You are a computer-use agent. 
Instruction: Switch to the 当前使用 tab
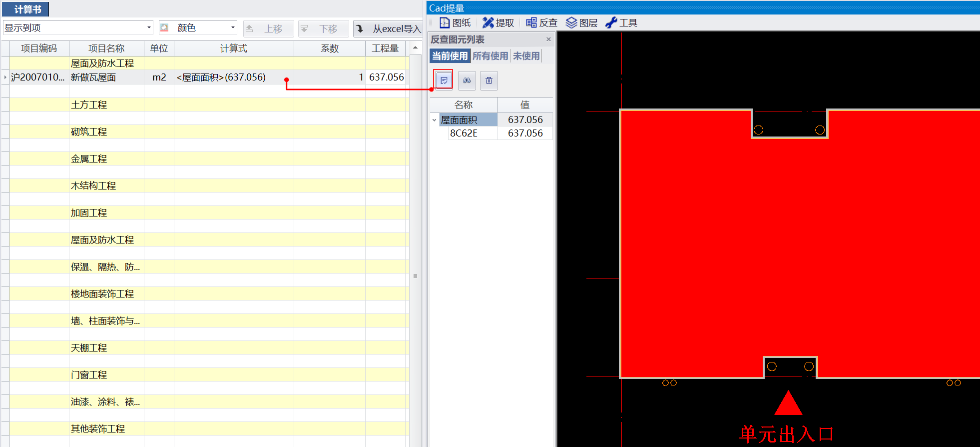[450, 56]
